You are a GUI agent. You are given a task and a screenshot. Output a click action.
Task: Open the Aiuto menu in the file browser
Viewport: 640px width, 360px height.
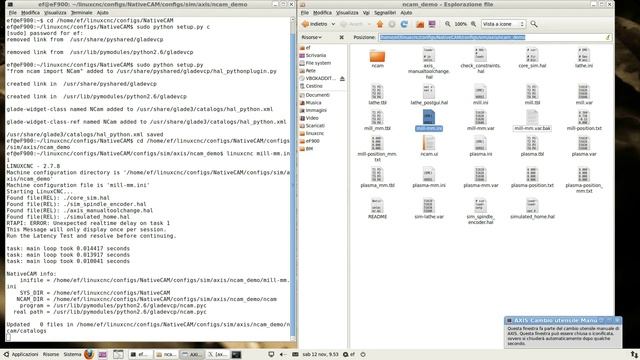[406, 13]
